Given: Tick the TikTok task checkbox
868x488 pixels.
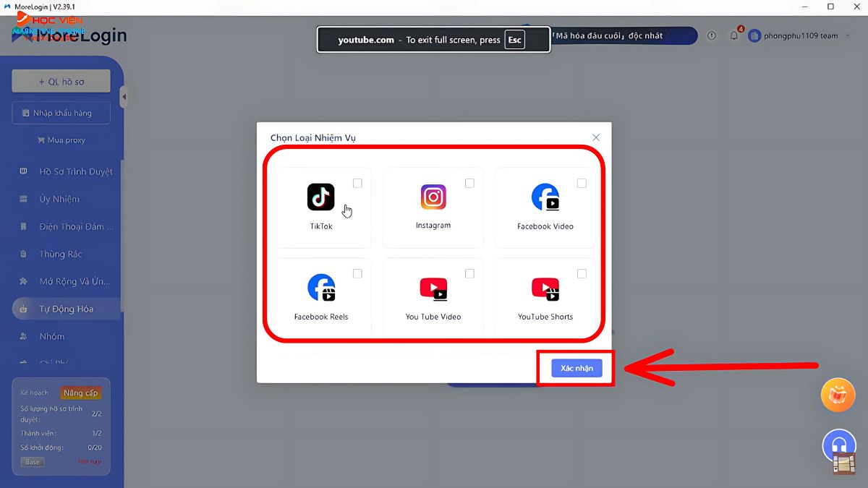Looking at the screenshot, I should point(357,184).
